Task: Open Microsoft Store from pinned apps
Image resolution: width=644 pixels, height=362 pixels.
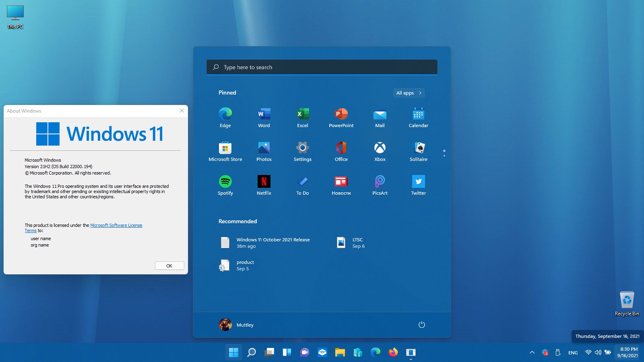Action: [225, 152]
